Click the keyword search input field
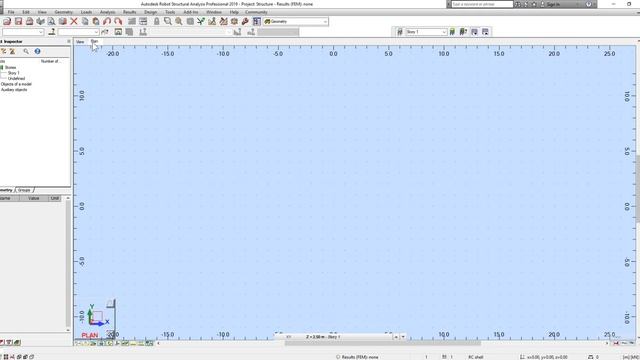This screenshot has width=640, height=360. [x=482, y=4]
